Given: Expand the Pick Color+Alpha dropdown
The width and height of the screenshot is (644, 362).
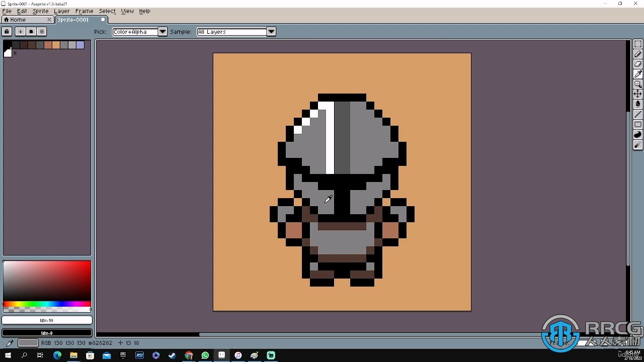Looking at the screenshot, I should (163, 32).
